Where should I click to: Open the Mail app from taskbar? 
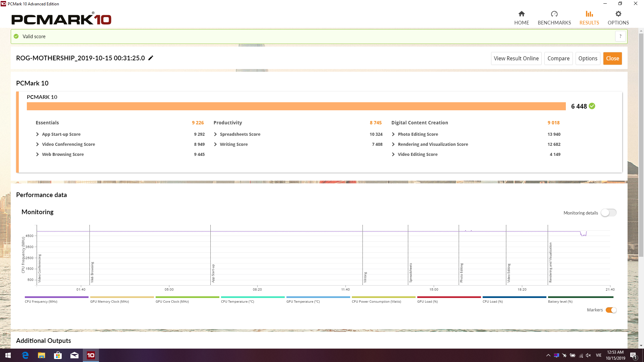[x=74, y=355]
